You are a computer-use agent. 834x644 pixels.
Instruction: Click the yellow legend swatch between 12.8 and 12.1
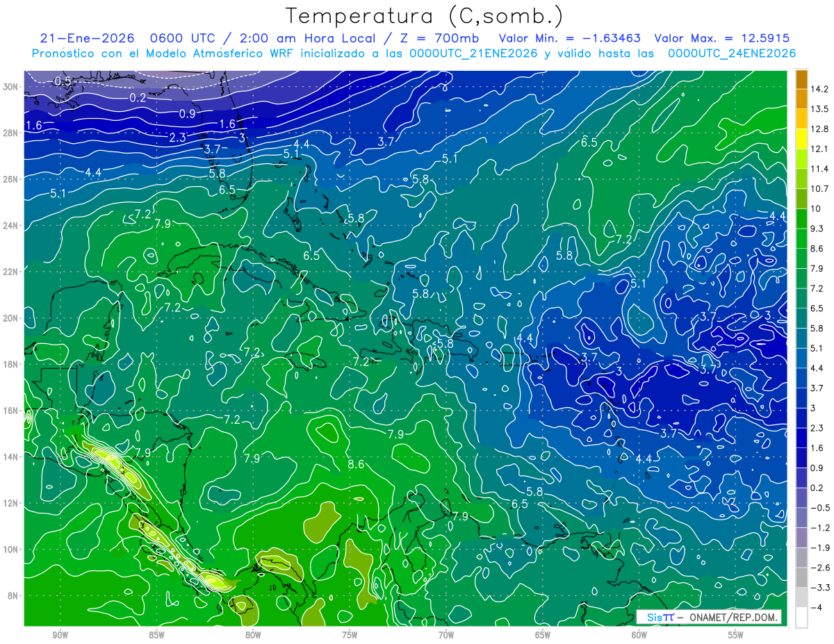(801, 139)
